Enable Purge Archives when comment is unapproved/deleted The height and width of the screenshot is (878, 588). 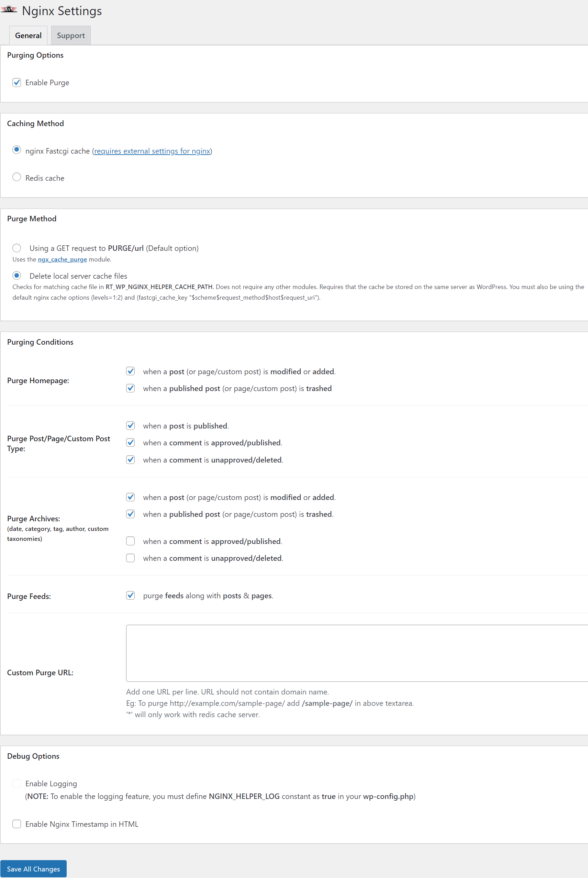pyautogui.click(x=131, y=558)
